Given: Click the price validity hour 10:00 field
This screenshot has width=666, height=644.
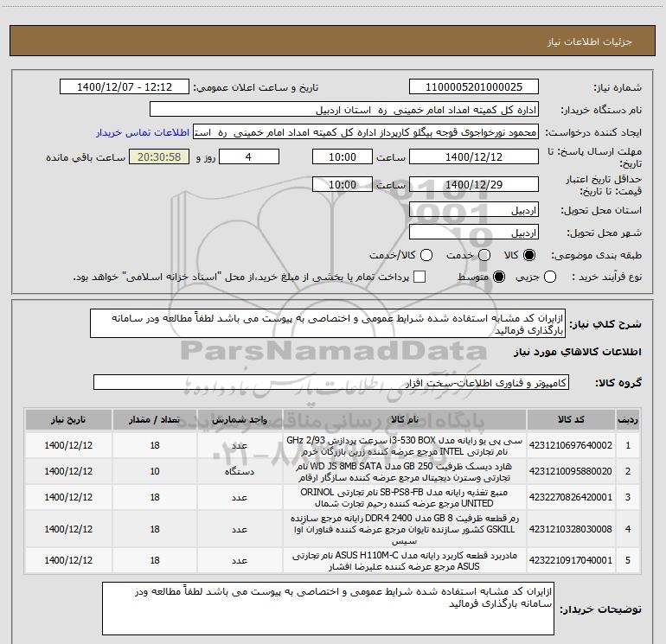Looking at the screenshot, I should [x=343, y=184].
